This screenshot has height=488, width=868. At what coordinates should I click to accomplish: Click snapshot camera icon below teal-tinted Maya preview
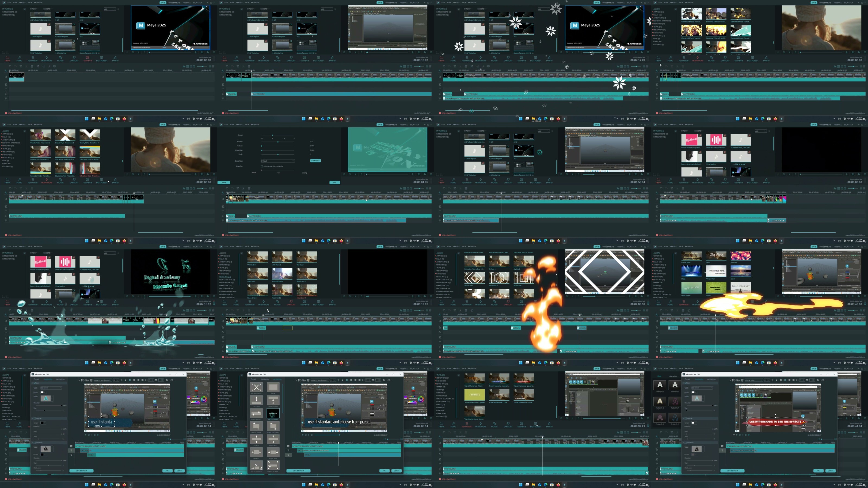419,174
